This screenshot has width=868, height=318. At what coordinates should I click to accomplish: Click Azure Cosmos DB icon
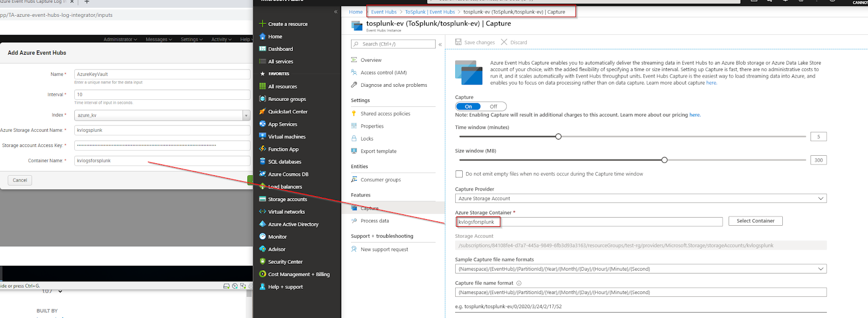[263, 174]
